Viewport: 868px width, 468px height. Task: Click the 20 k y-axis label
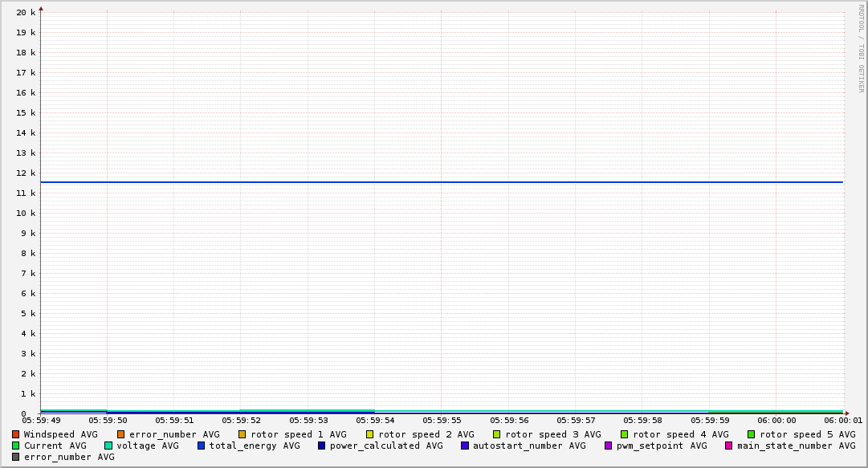click(26, 12)
